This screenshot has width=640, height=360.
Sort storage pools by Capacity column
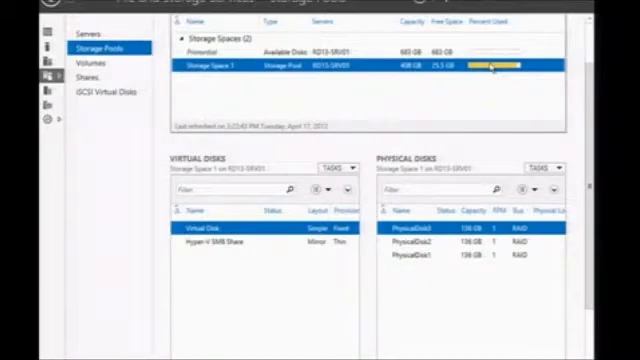(x=412, y=21)
